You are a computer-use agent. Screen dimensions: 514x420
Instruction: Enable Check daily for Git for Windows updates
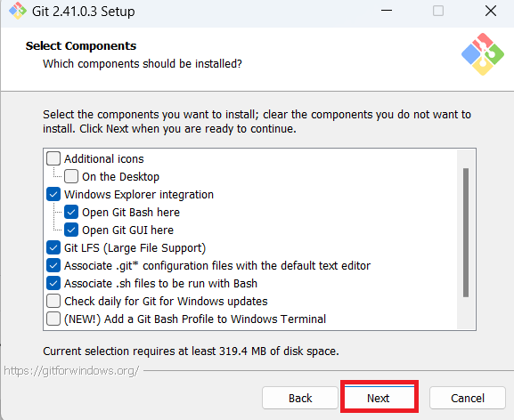click(53, 301)
